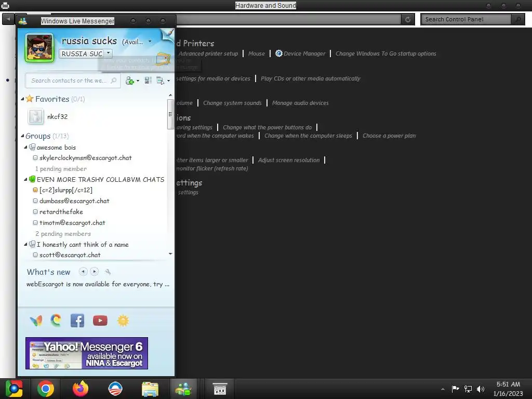Screen dimensions: 532x399
Task: Collapse the Favorites section
Action: [x=22, y=99]
